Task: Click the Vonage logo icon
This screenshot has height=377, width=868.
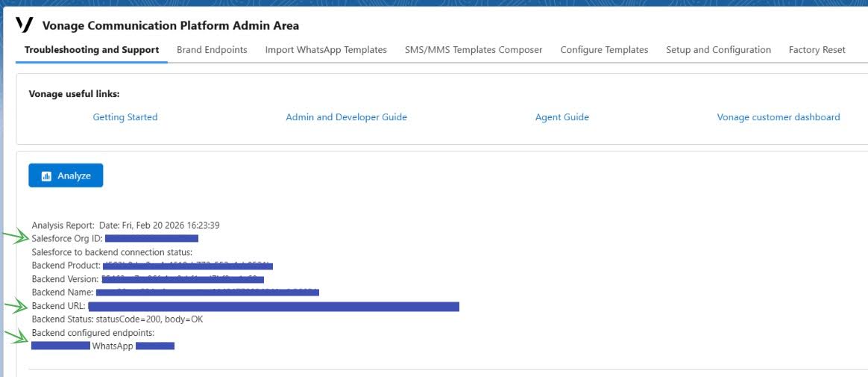Action: click(x=25, y=25)
